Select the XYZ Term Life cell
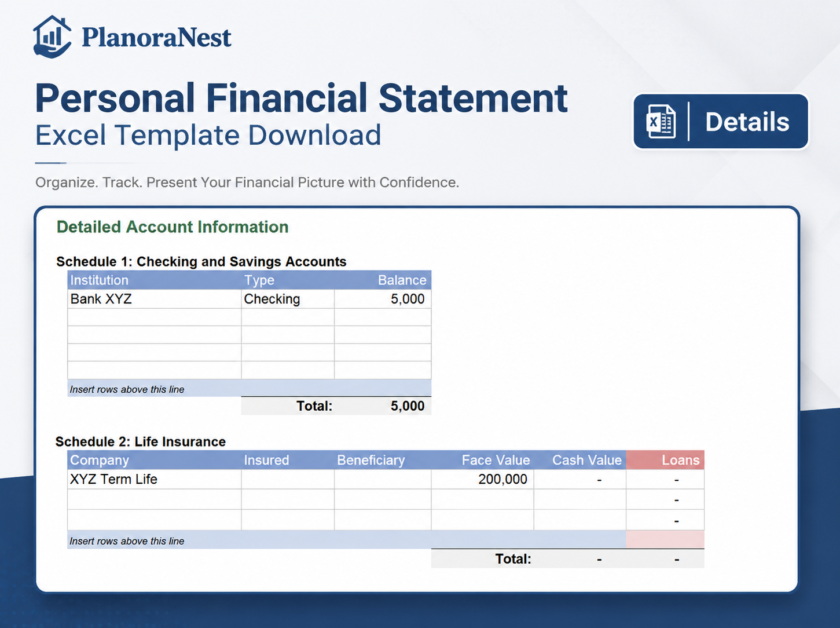The image size is (840, 628). [155, 479]
